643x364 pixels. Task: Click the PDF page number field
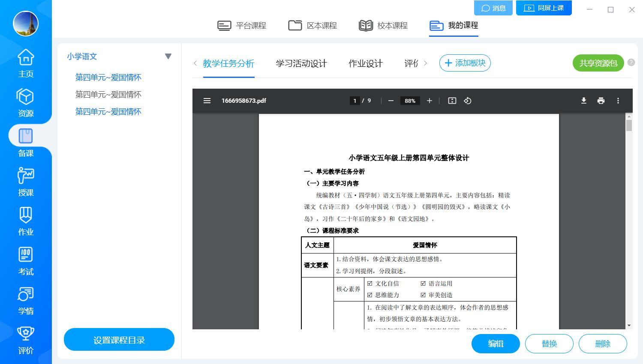pyautogui.click(x=355, y=101)
